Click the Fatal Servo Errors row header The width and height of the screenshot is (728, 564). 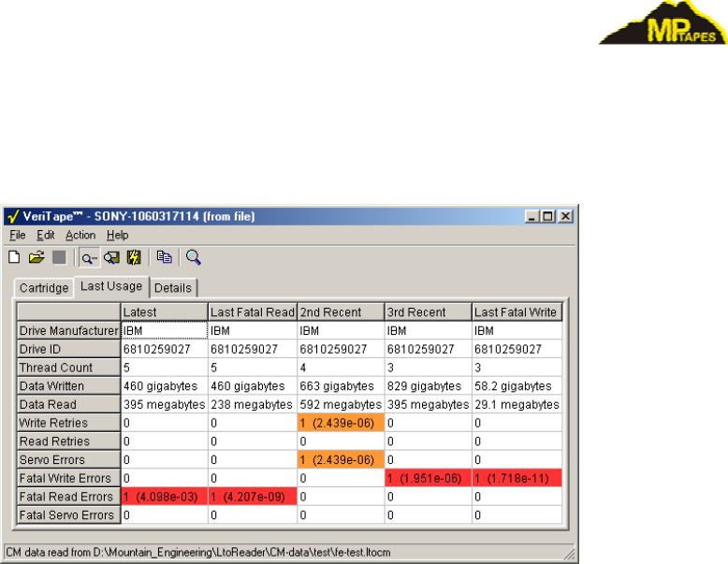pyautogui.click(x=68, y=515)
